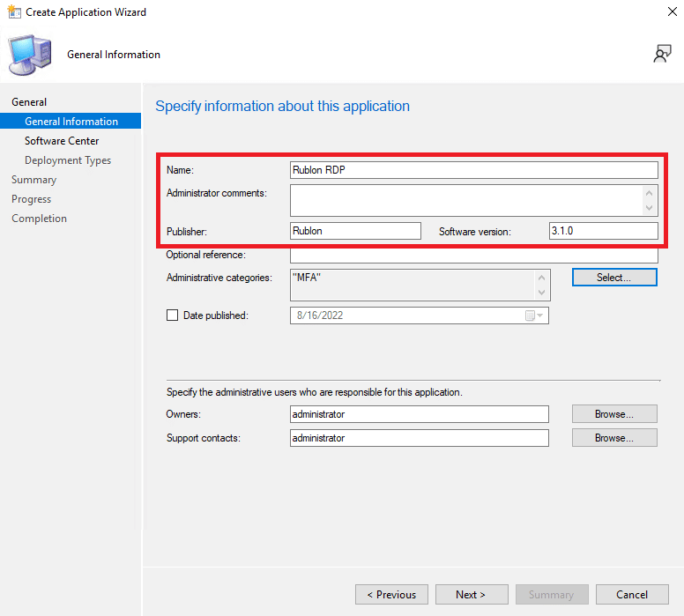The image size is (684, 616).
Task: Browse for Support contacts
Action: pos(614,438)
